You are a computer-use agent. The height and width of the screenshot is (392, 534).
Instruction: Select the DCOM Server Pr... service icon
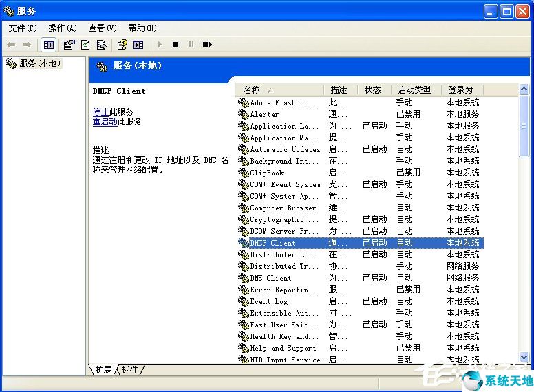pyautogui.click(x=243, y=231)
